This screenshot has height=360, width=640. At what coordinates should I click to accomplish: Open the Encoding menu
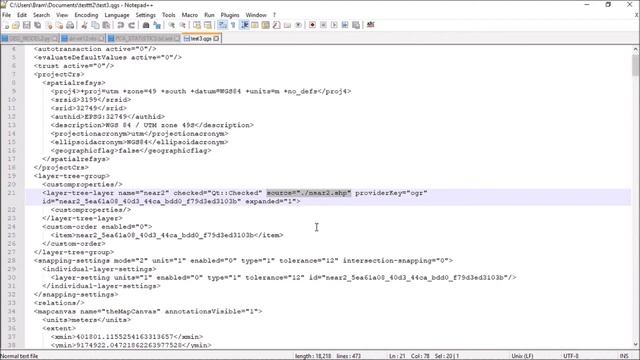click(x=86, y=15)
